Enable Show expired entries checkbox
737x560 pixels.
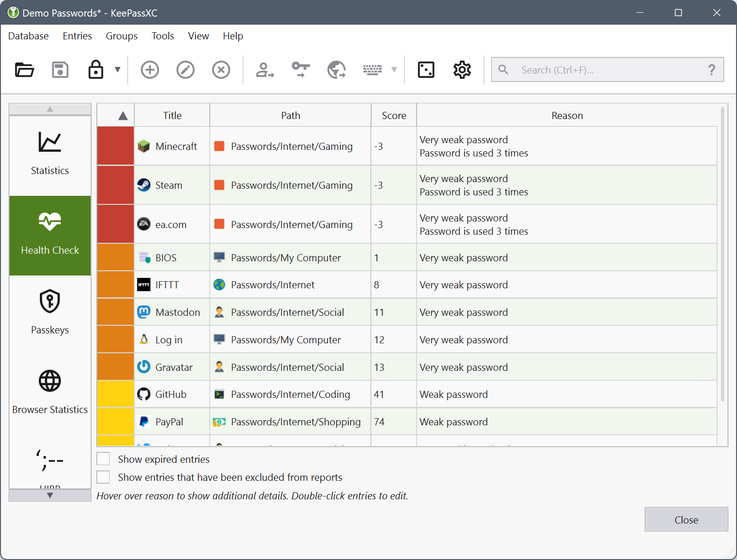tap(103, 459)
